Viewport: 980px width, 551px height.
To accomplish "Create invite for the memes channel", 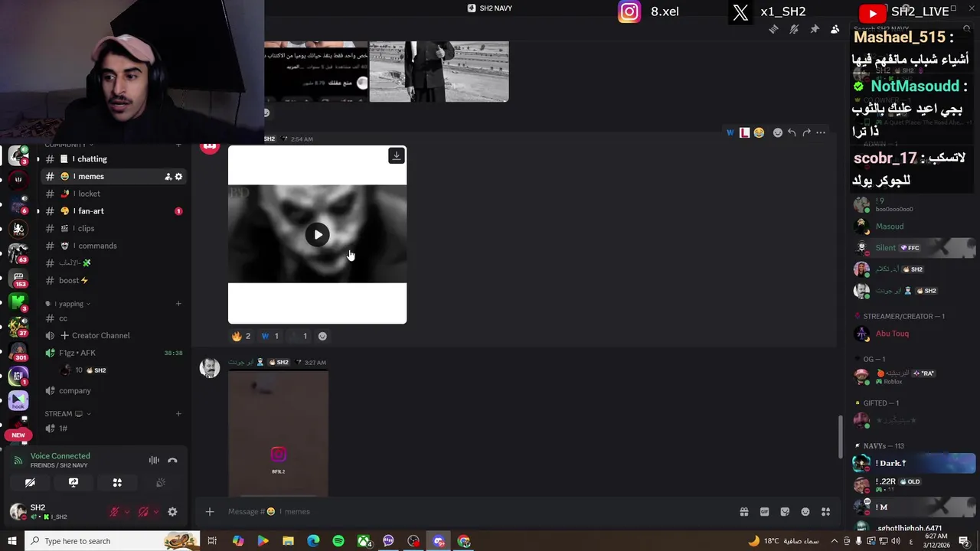I will pyautogui.click(x=168, y=177).
